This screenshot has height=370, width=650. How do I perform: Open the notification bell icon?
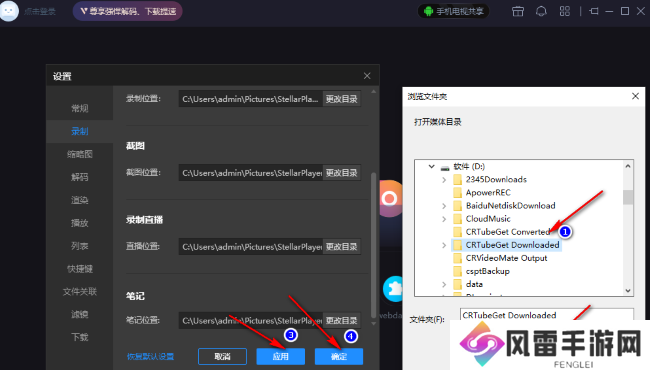[x=541, y=11]
